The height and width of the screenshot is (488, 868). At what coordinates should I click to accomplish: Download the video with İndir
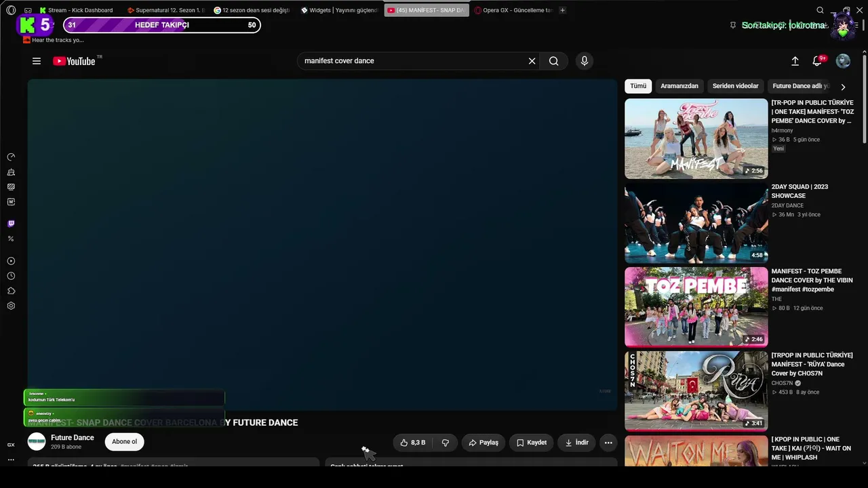click(x=576, y=443)
